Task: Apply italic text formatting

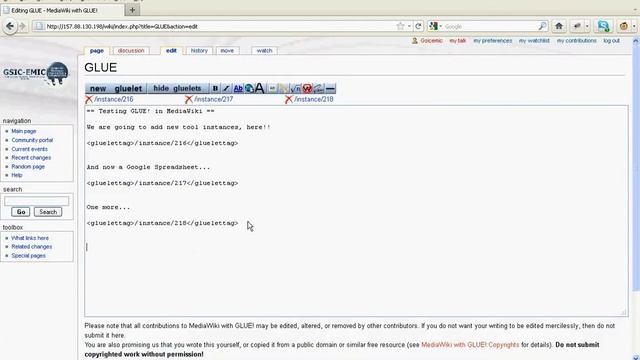Action: coord(226,88)
